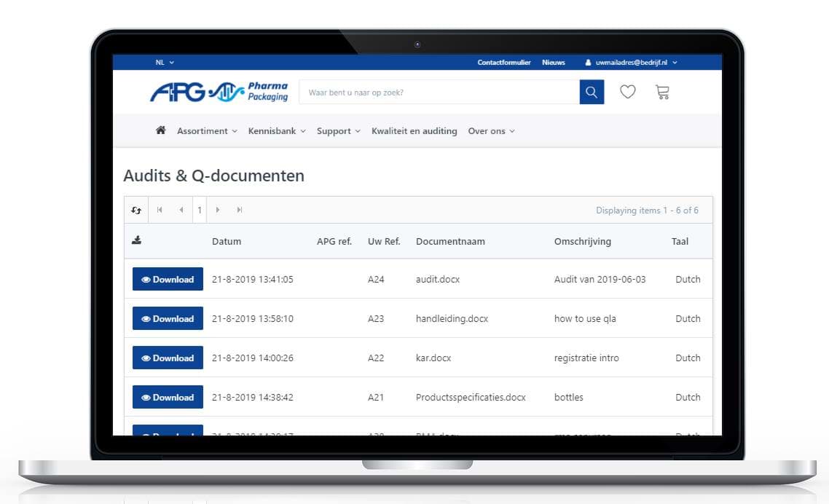Go to previous page arrow
The height and width of the screenshot is (504, 829).
point(181,210)
